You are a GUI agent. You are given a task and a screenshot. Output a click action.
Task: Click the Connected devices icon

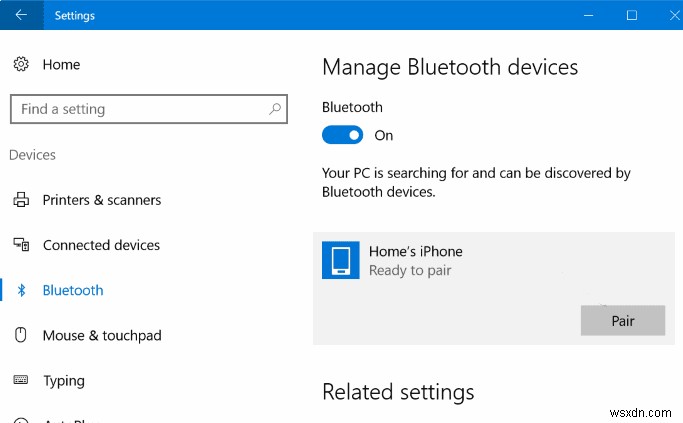click(x=21, y=245)
